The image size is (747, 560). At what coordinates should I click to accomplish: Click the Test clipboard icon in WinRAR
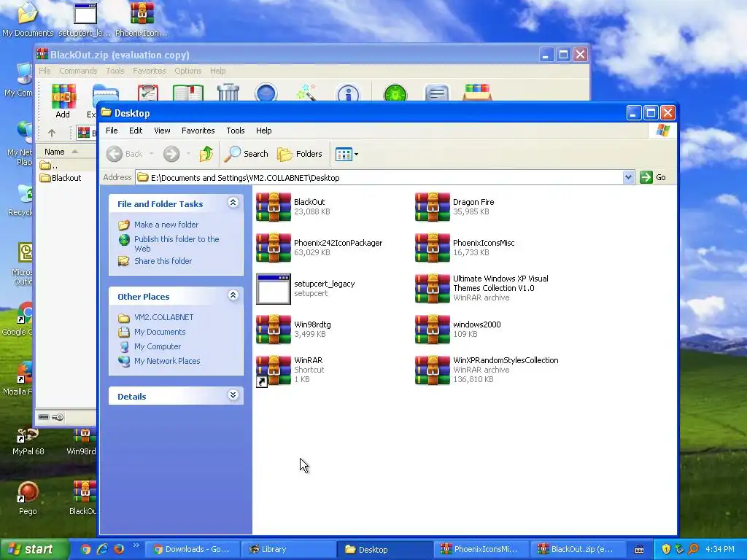148,93
